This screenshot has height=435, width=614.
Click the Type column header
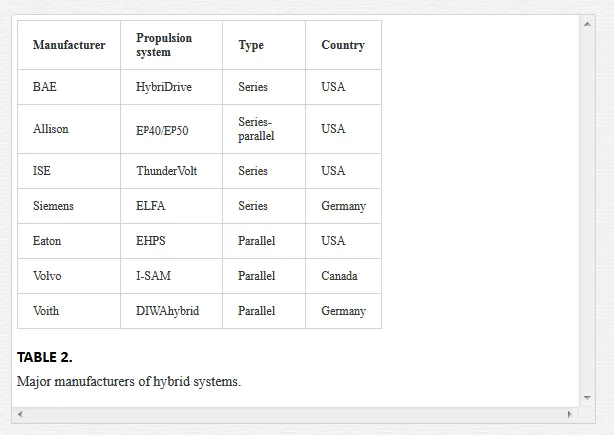click(x=264, y=45)
